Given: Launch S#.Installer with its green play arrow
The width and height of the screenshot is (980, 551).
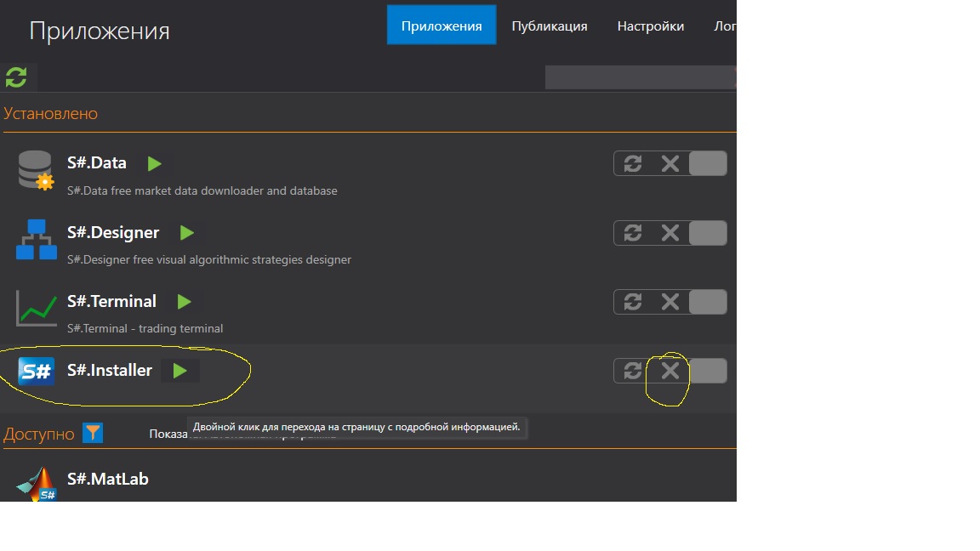Looking at the screenshot, I should pyautogui.click(x=180, y=371).
